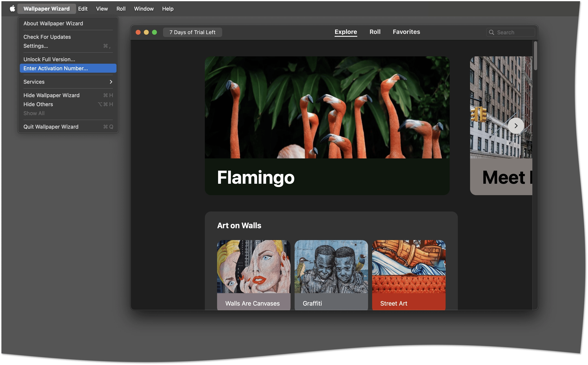
Task: Switch to the Favorites tab
Action: click(406, 32)
